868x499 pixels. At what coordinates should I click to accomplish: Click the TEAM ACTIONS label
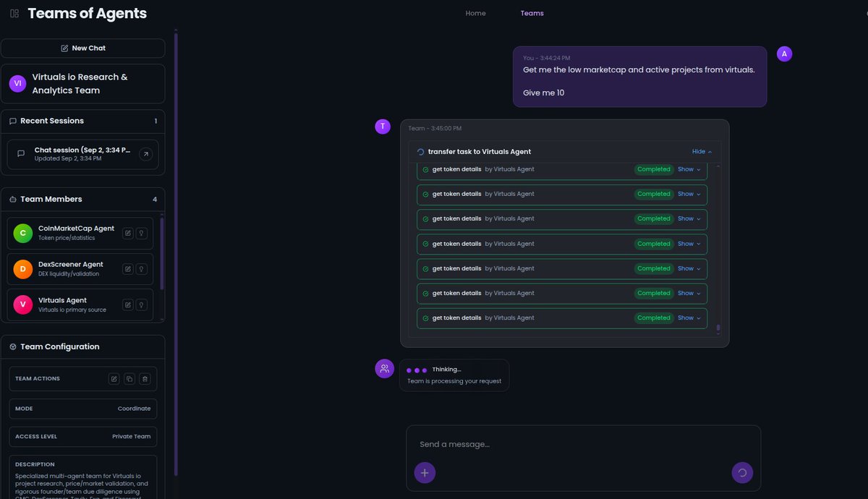(38, 379)
